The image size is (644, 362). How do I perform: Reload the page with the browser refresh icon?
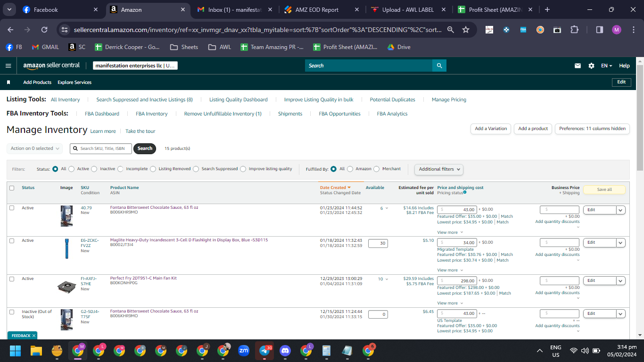44,30
